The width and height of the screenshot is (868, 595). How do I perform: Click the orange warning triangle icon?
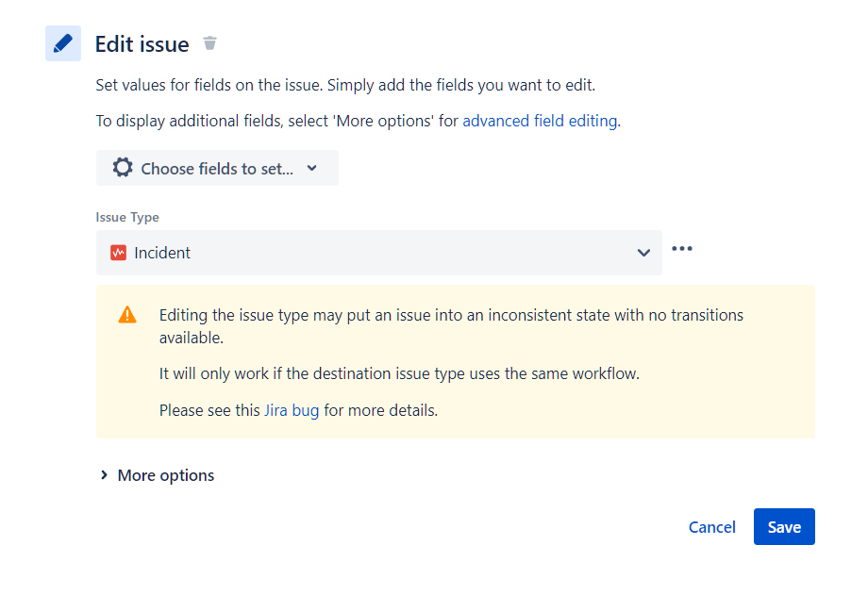pyautogui.click(x=127, y=315)
